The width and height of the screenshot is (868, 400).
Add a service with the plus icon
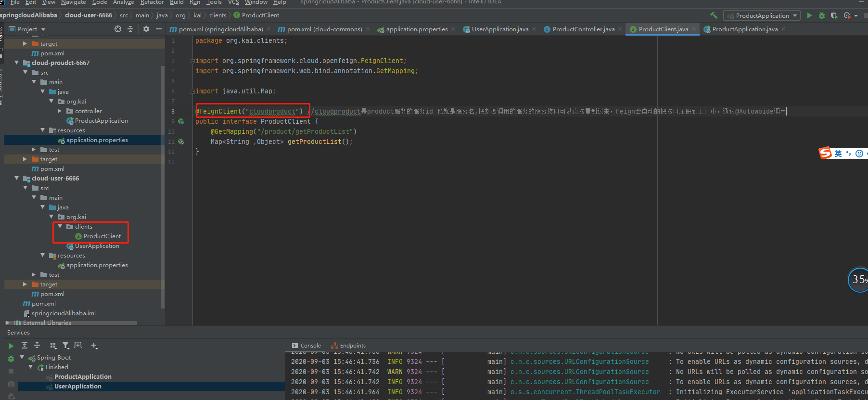[x=94, y=345]
